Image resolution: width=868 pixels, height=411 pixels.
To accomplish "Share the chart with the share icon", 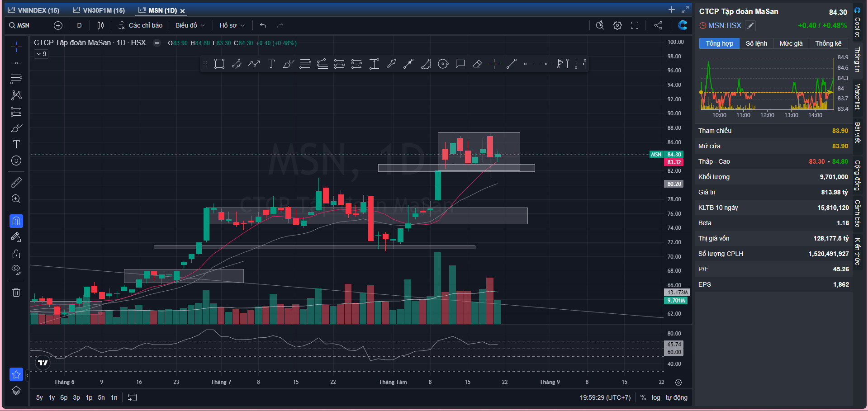I will [658, 25].
